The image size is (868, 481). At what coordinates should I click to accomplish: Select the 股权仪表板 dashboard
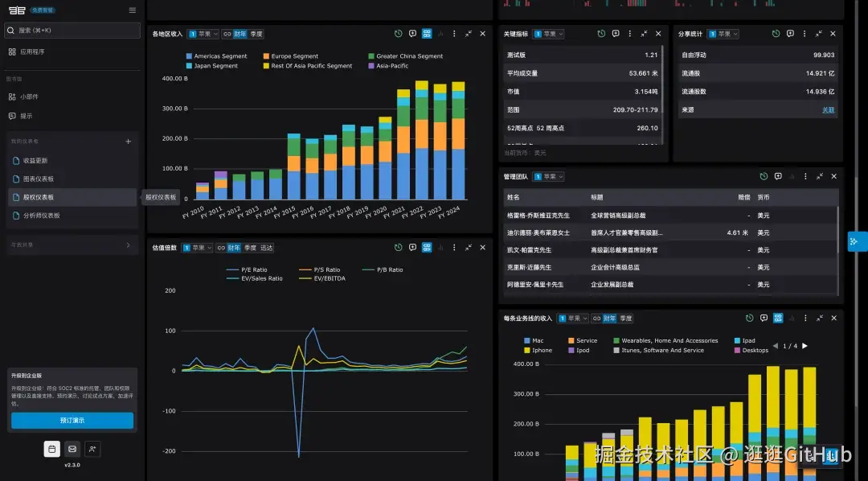pos(72,197)
